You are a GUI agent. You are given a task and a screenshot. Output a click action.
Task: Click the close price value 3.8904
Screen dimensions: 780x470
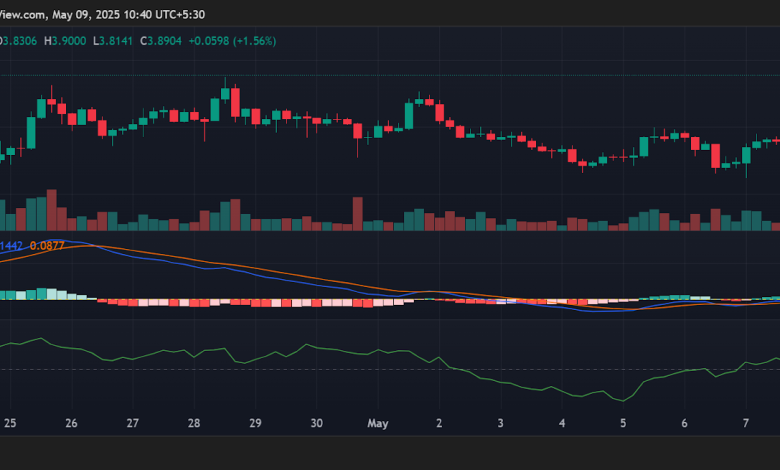click(x=165, y=41)
